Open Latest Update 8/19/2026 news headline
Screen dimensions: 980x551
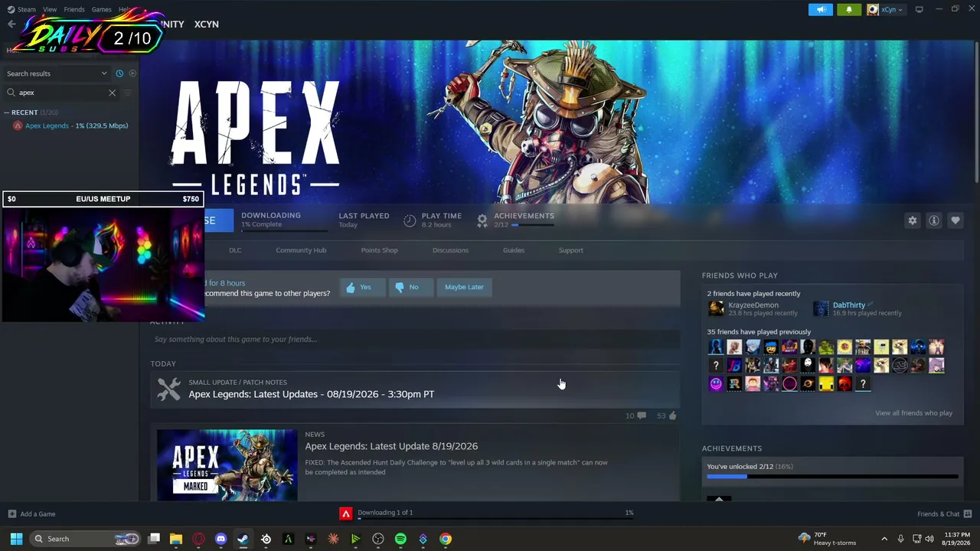tap(391, 446)
